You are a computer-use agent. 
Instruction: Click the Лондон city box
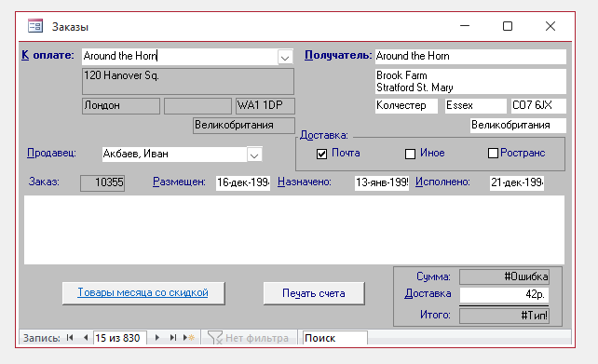[121, 105]
